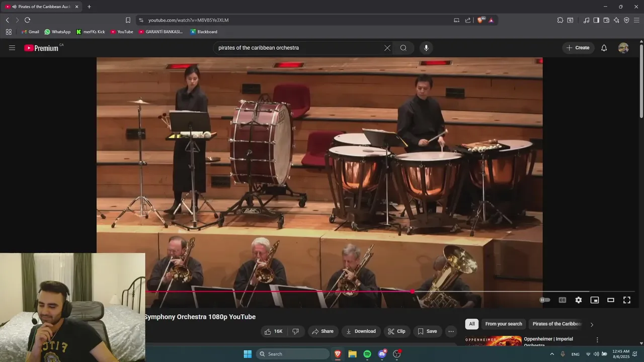The height and width of the screenshot is (362, 644).
Task: Open Brave playlist music note icon
Action: click(586, 20)
